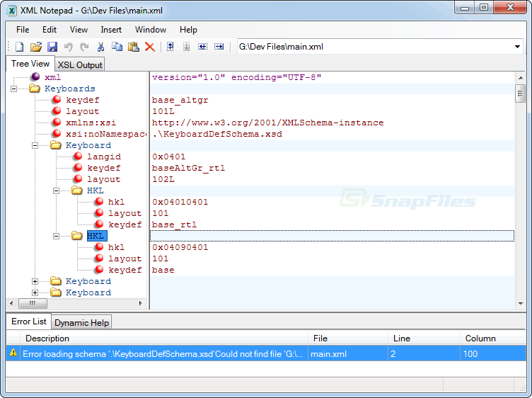Screen dimensions: 532x398
Task: Collapse the selected HKL node
Action: click(x=57, y=236)
